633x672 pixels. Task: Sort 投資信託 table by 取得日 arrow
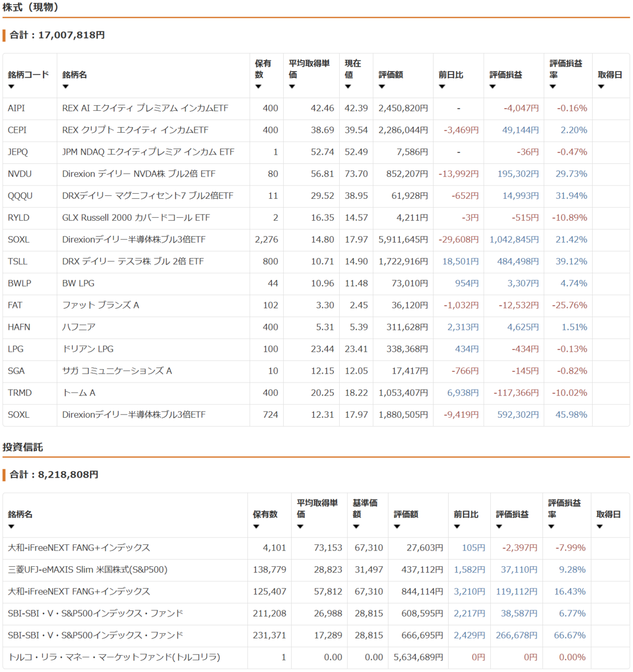(599, 526)
